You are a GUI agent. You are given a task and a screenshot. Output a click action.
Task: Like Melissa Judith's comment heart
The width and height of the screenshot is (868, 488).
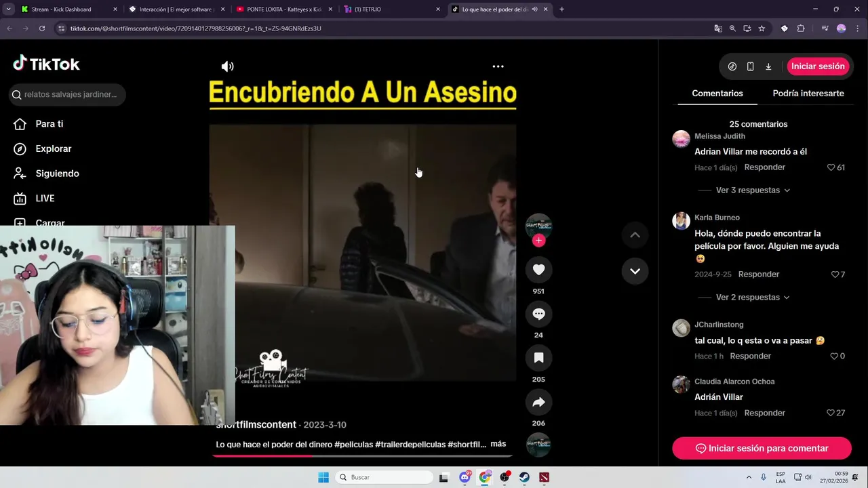[x=831, y=167]
